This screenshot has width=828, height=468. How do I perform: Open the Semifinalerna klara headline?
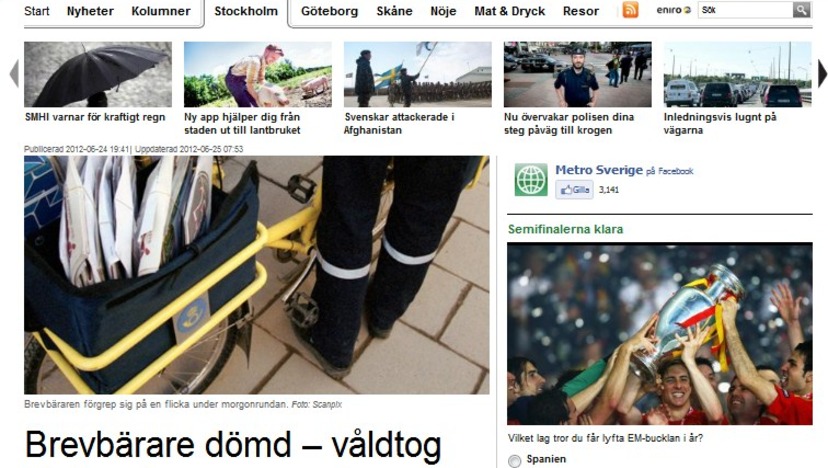point(566,229)
